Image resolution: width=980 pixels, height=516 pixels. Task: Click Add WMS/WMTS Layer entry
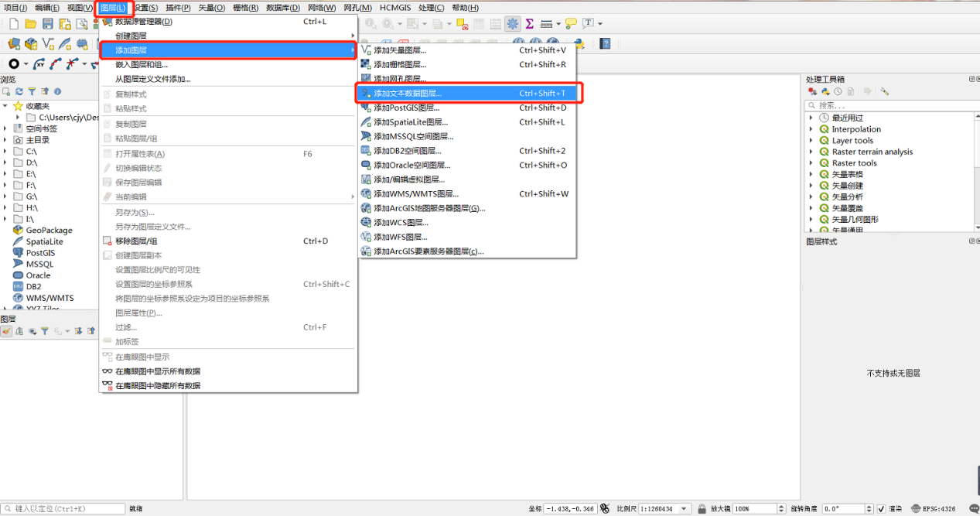pos(416,194)
